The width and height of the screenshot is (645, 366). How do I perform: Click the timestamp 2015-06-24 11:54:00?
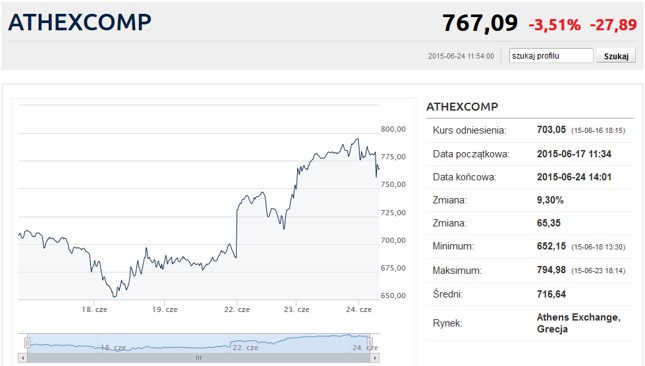click(x=461, y=56)
